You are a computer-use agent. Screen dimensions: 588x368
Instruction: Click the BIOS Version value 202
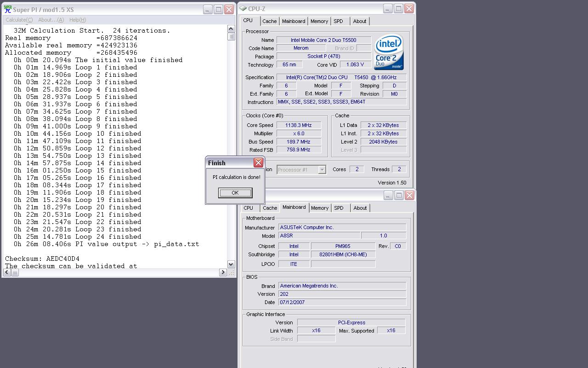[x=342, y=294]
